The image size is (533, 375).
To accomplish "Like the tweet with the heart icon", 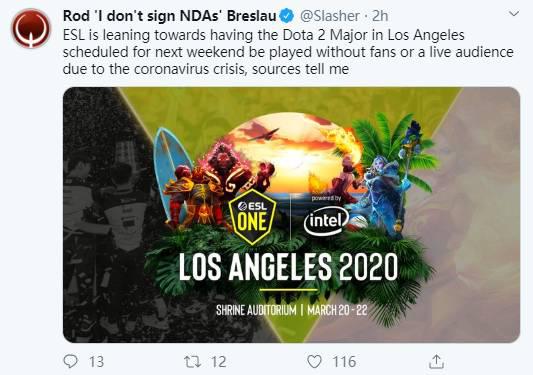I will click(314, 362).
